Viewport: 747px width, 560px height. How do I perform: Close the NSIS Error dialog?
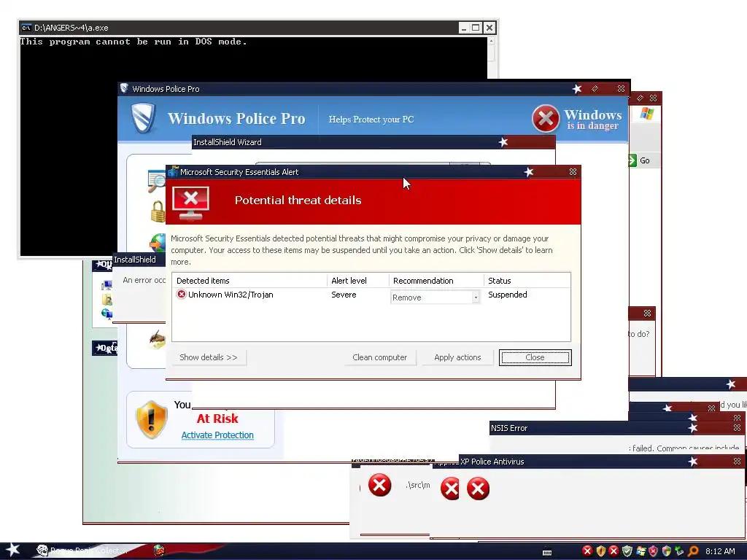737,428
